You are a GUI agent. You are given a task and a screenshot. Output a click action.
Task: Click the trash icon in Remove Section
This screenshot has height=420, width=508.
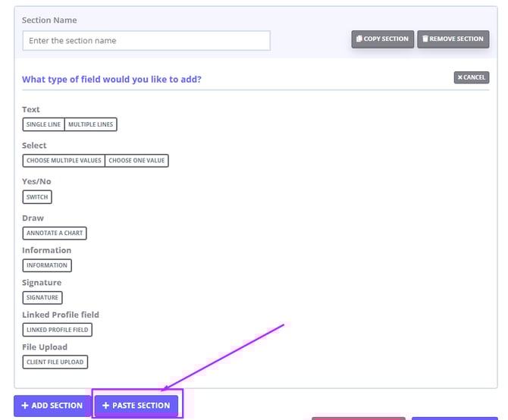click(x=425, y=39)
